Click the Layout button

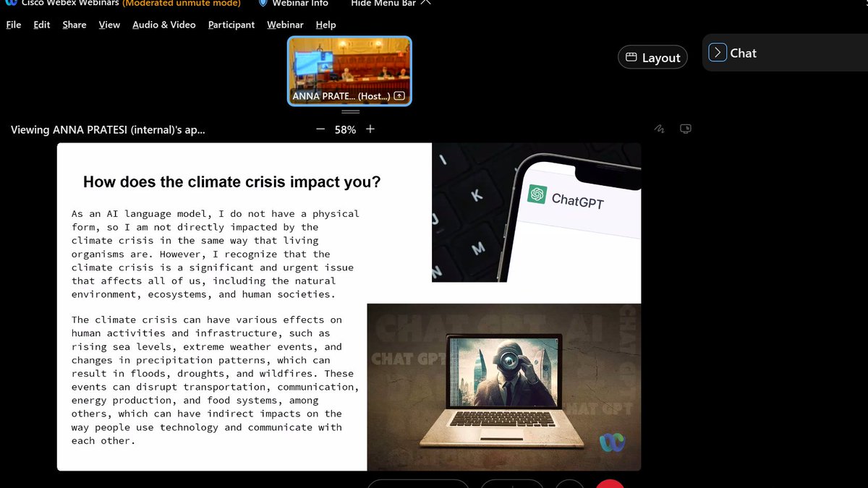(652, 57)
